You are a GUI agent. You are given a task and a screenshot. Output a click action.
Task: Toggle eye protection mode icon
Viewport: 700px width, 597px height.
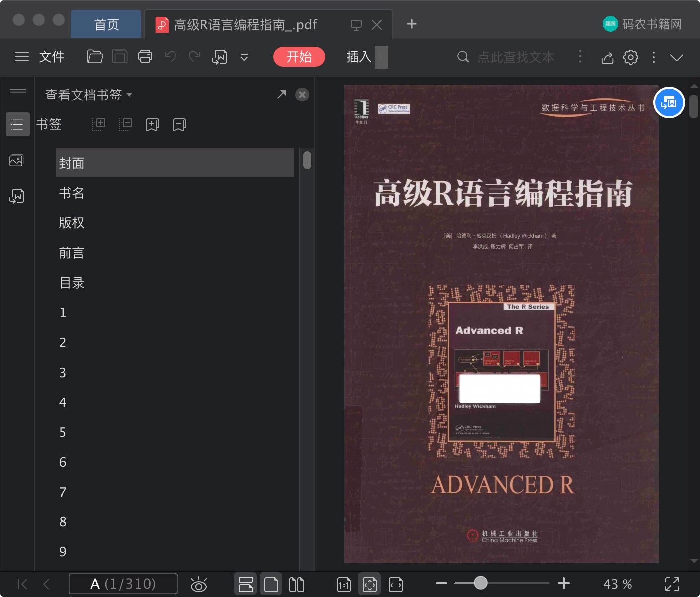click(x=199, y=584)
